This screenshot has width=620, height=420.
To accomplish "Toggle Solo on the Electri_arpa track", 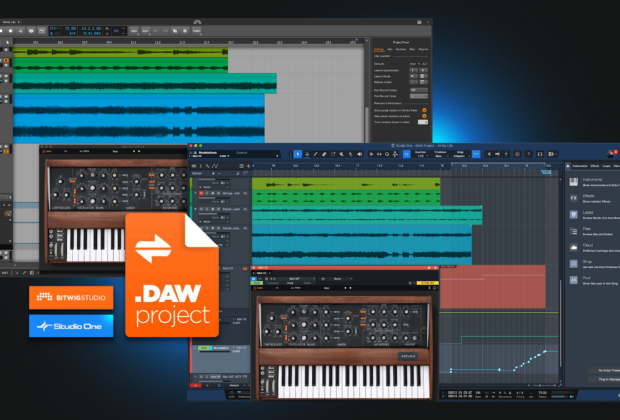I will pos(207,228).
